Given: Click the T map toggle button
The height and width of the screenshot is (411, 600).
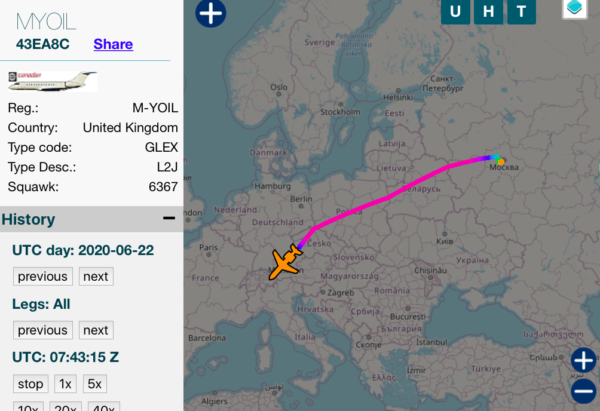Looking at the screenshot, I should click(520, 12).
